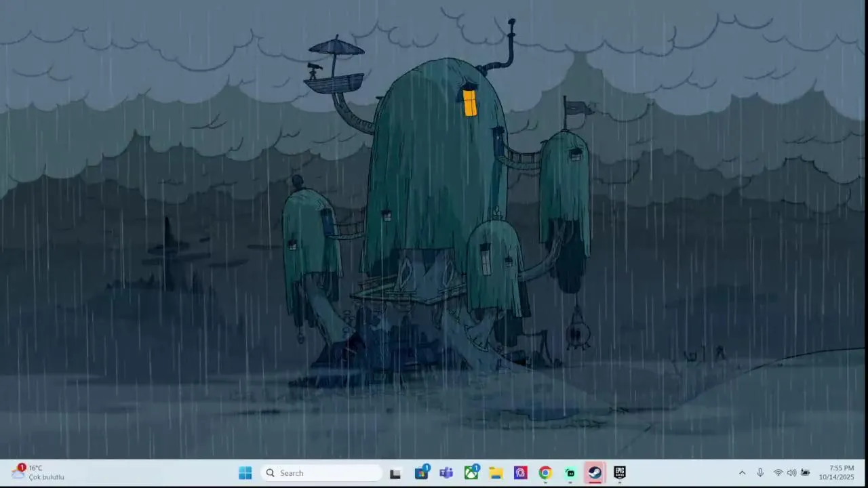868x488 pixels.
Task: Open Task View from taskbar
Action: click(x=395, y=473)
